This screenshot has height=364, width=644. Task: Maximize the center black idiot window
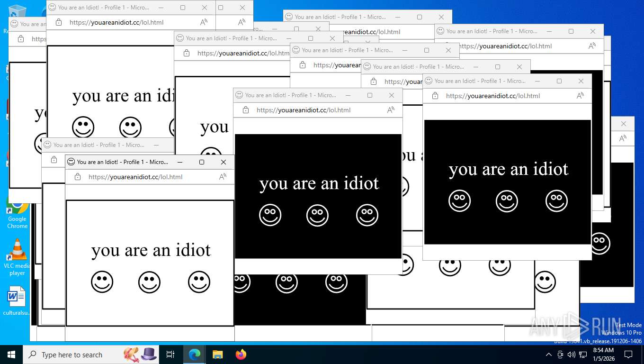370,95
